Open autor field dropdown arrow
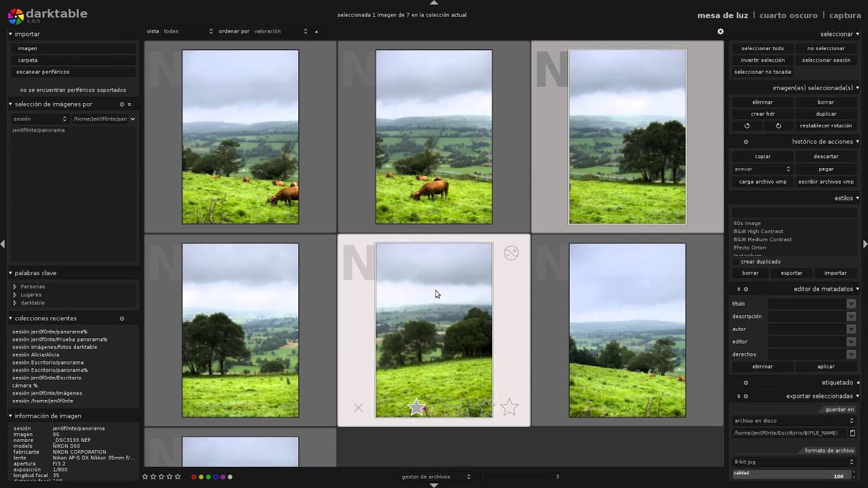Image resolution: width=868 pixels, height=488 pixels. click(851, 329)
